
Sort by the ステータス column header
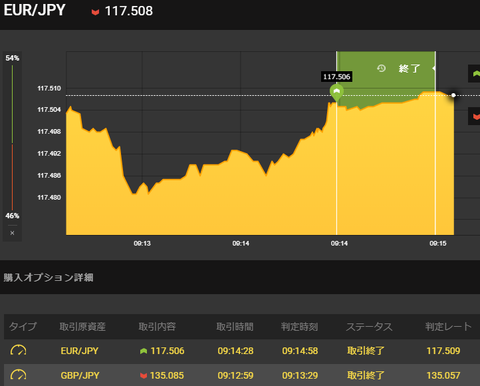coord(369,327)
